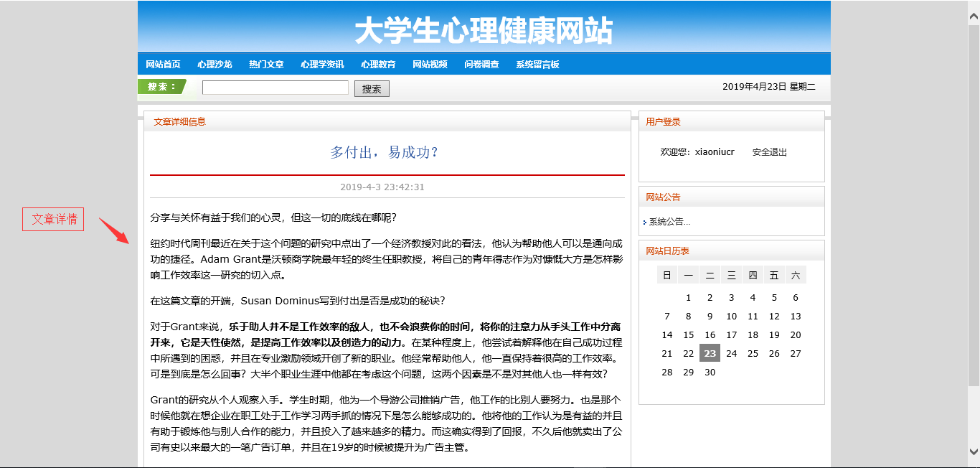Go to 网站视频 page

[x=430, y=65]
